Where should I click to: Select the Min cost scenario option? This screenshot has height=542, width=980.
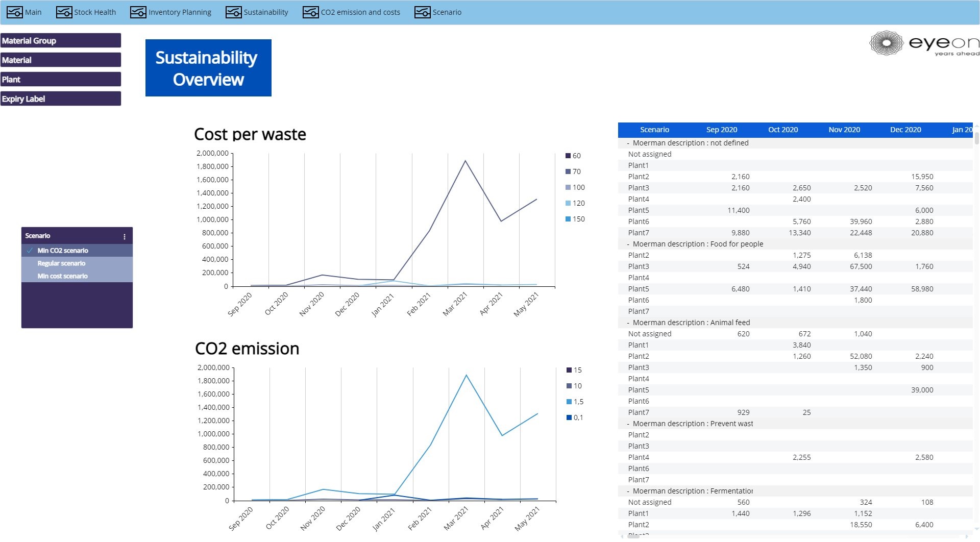click(62, 276)
